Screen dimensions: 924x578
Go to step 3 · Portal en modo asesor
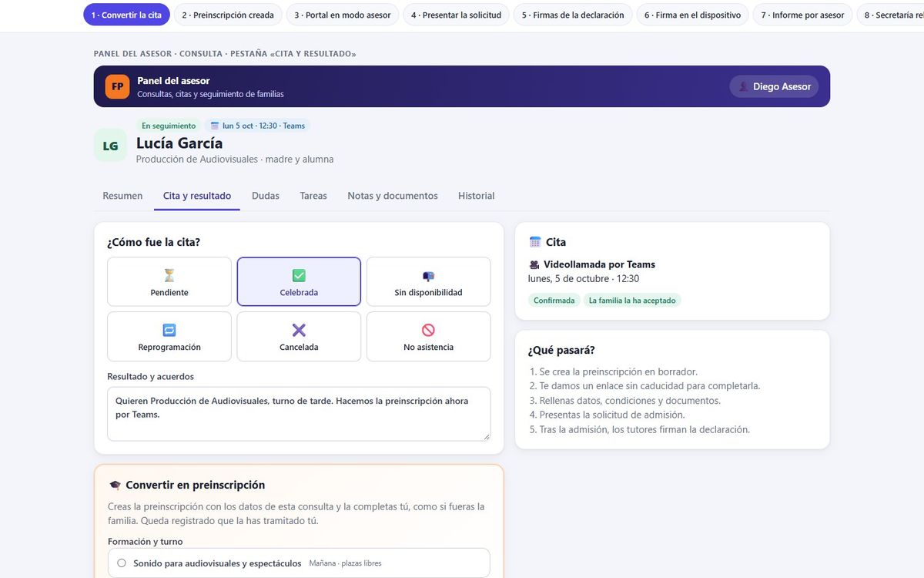pos(343,15)
